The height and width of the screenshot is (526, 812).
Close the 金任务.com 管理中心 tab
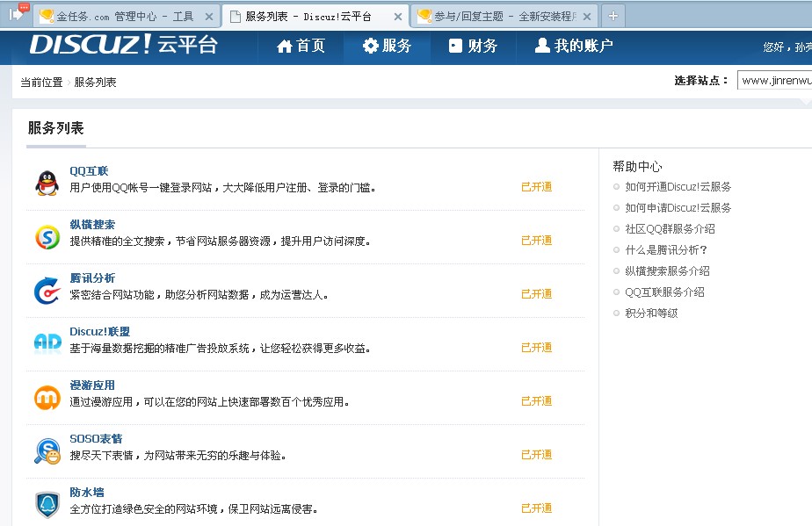point(208,17)
